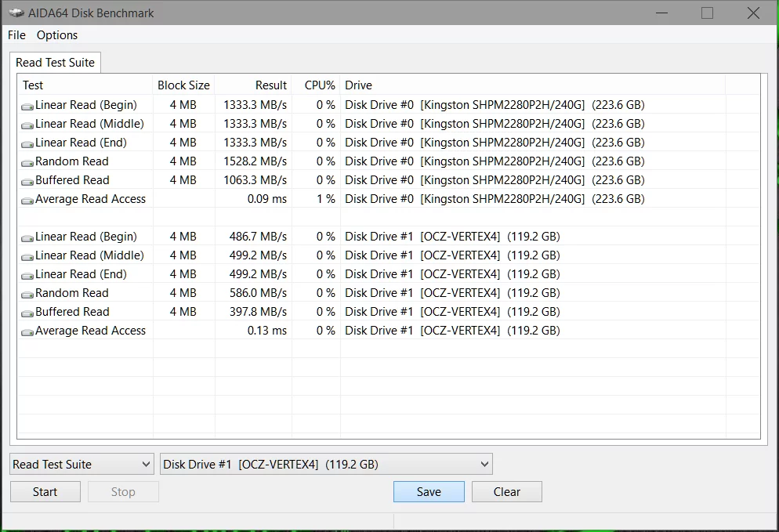Click disk icon of Drive #0 Linear Read (End)
The height and width of the screenshot is (532, 779).
point(27,144)
